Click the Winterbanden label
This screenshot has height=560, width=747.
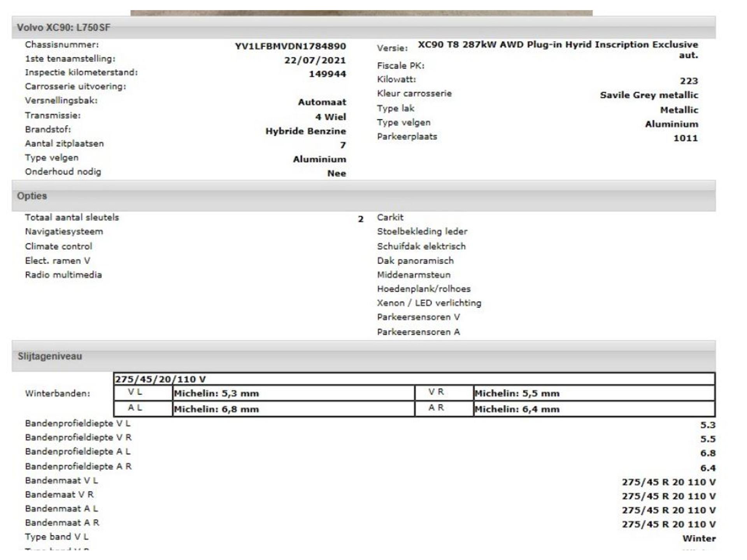pos(58,394)
